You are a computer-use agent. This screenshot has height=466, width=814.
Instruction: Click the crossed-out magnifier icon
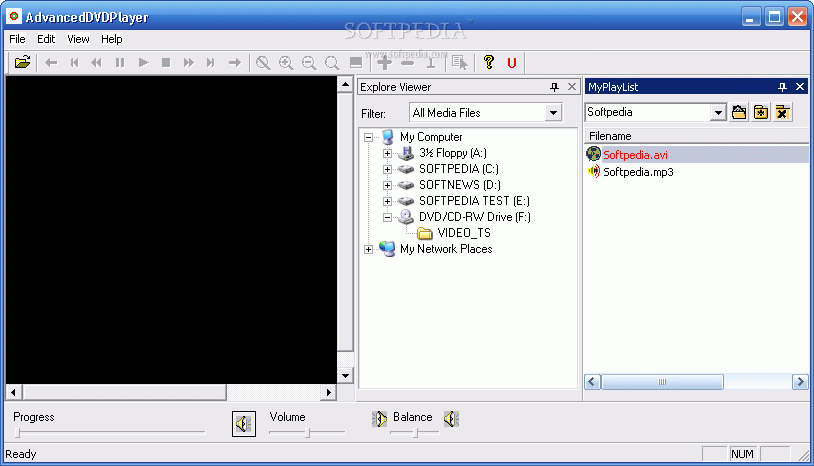(x=263, y=63)
